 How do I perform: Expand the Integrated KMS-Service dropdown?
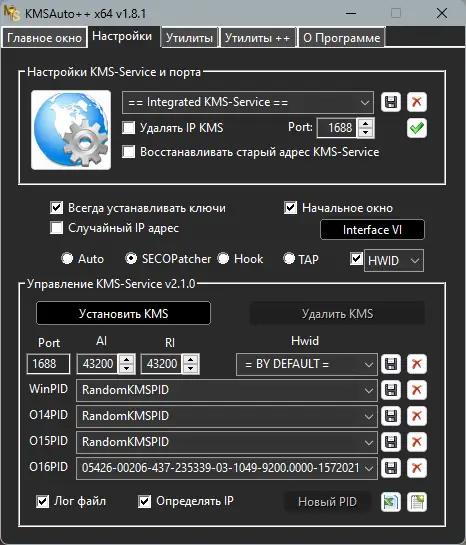point(365,103)
